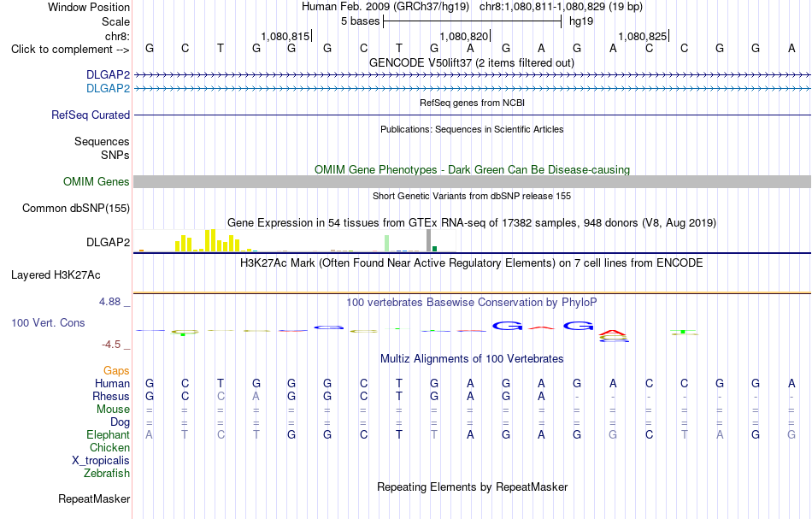The height and width of the screenshot is (519, 812).
Task: Click the dark blue DLGAP2 transcript arrow line
Action: (x=472, y=75)
